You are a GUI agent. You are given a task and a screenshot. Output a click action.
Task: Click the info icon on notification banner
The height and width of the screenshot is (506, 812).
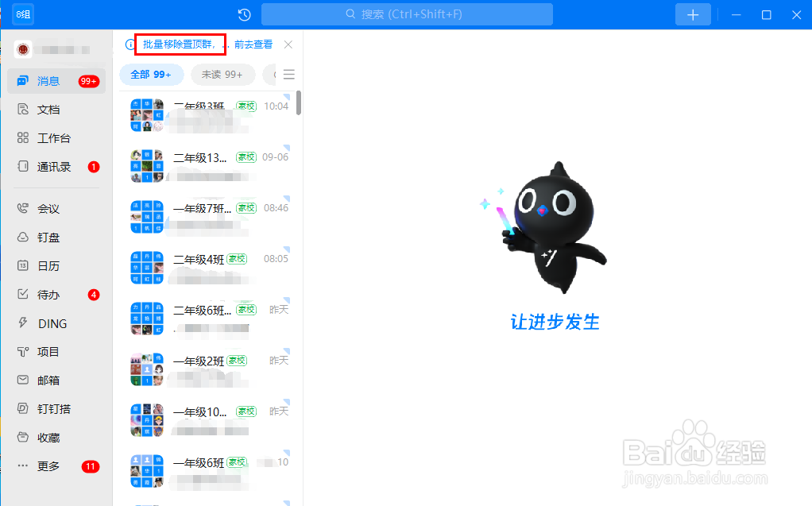pos(130,44)
